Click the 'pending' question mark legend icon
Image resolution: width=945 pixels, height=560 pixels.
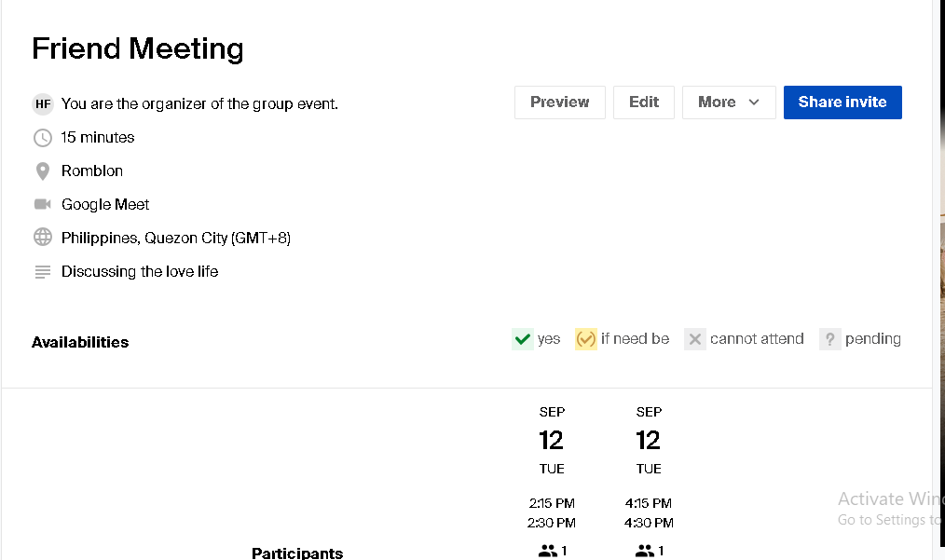[829, 339]
